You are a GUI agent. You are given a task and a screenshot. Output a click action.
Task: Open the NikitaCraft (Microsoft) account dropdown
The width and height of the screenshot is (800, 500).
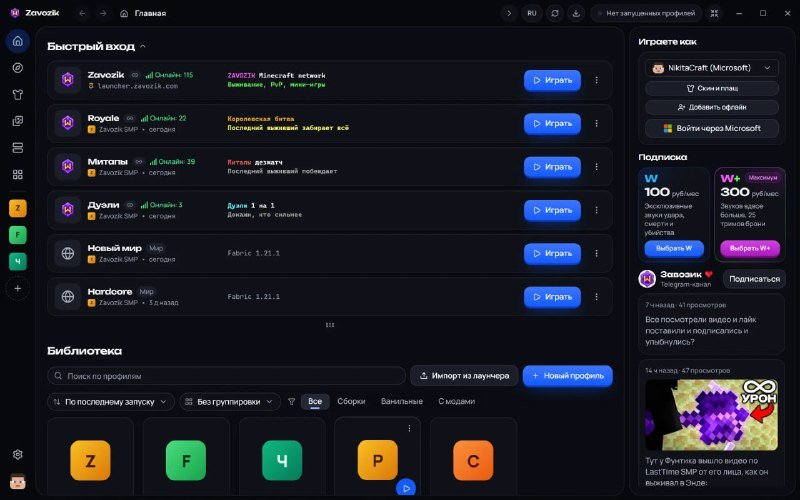point(712,68)
